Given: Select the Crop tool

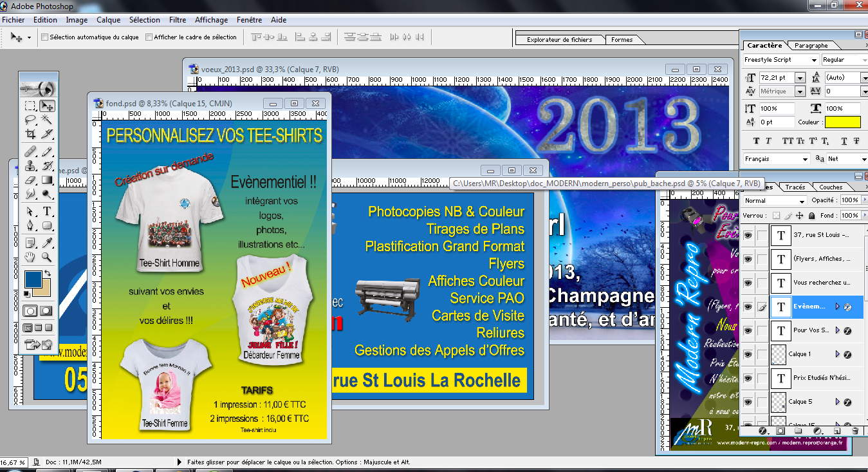Looking at the screenshot, I should (30, 134).
